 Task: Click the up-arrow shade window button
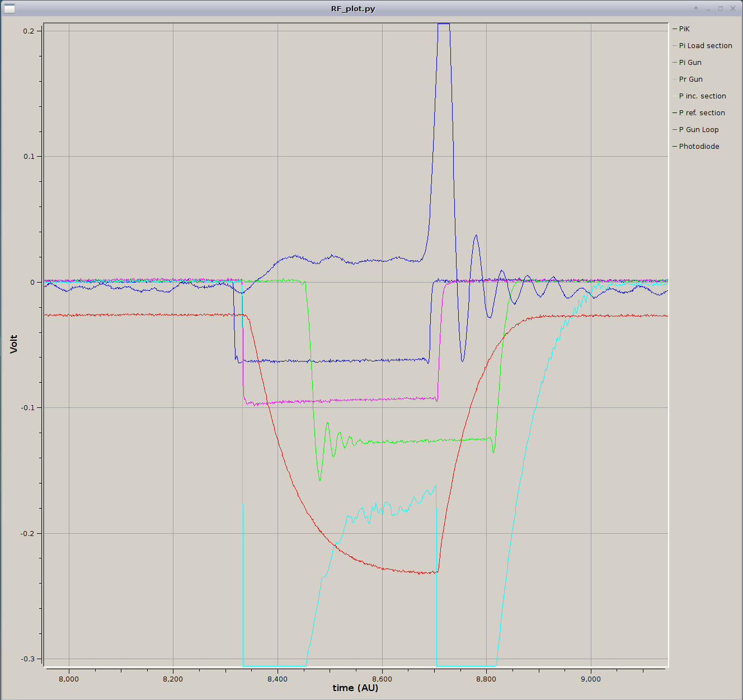(x=696, y=8)
